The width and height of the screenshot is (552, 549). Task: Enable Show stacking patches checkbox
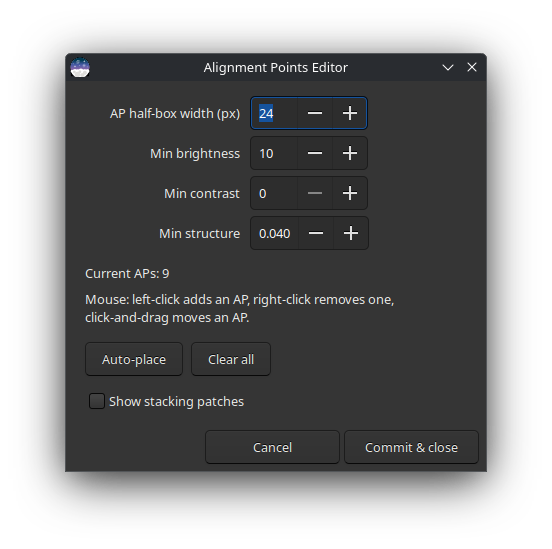coord(97,401)
